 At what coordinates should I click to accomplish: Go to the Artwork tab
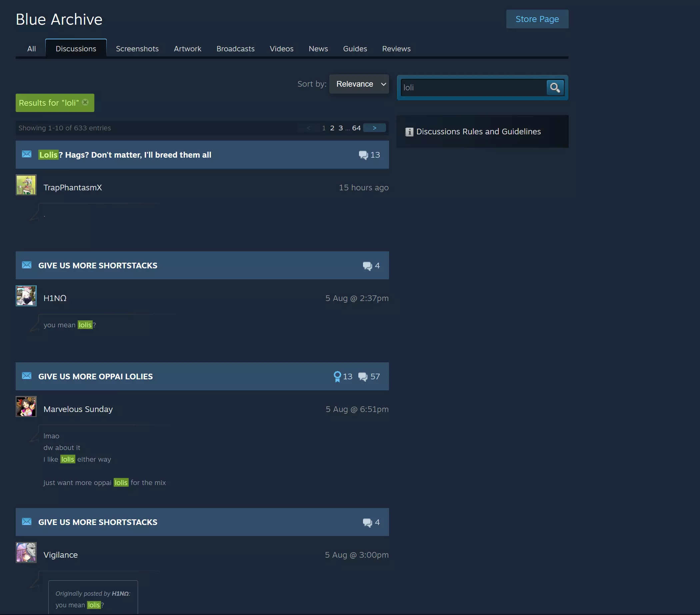tap(188, 49)
